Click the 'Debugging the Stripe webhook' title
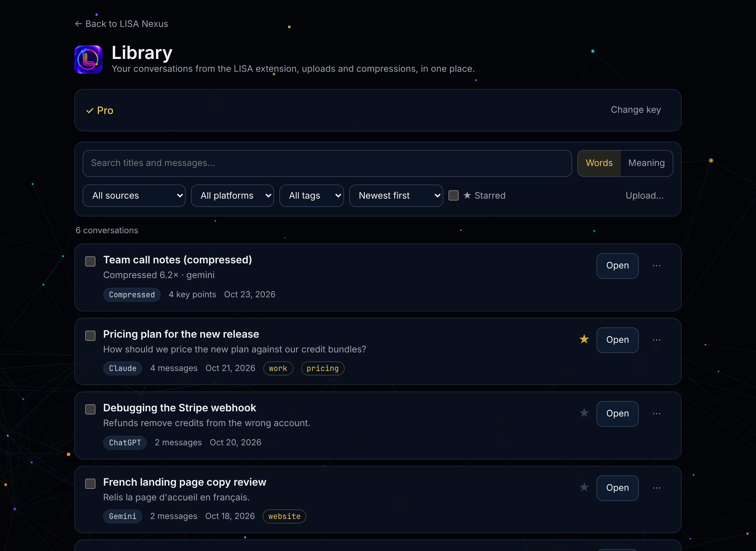 [179, 408]
